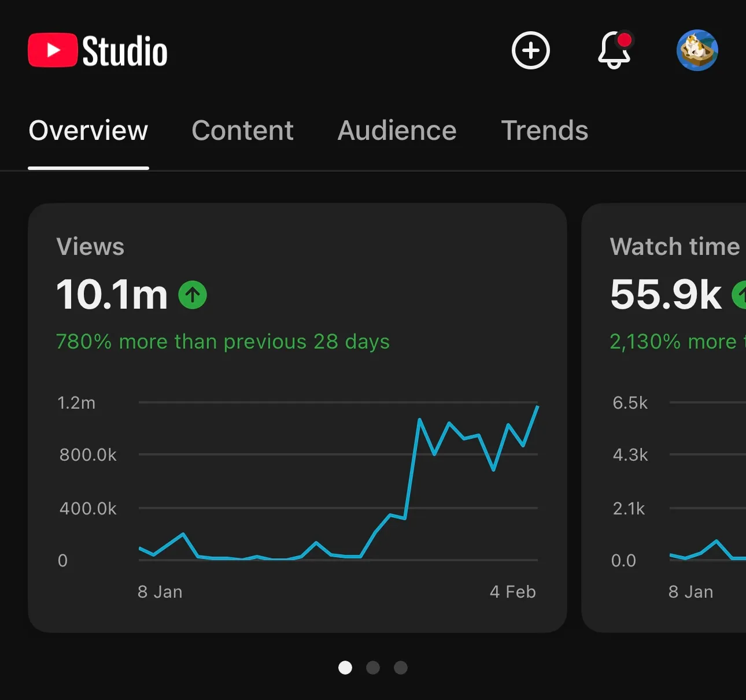Click the 6.5k label on Watch time chart
The image size is (746, 700).
click(630, 403)
